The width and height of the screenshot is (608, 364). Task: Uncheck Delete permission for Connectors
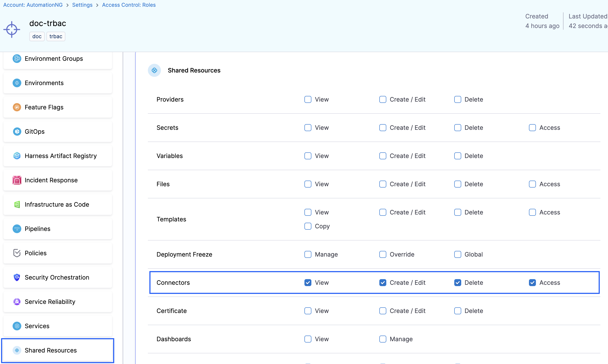coord(457,283)
